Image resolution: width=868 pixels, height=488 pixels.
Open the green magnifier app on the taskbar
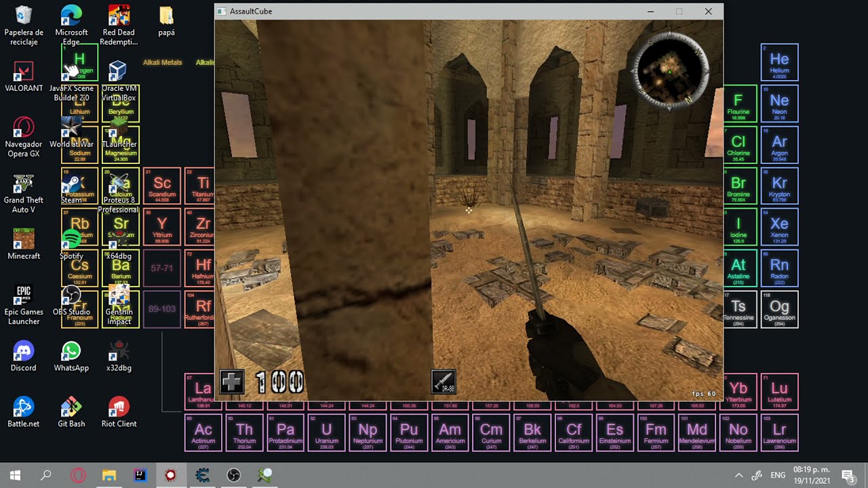pyautogui.click(x=264, y=475)
